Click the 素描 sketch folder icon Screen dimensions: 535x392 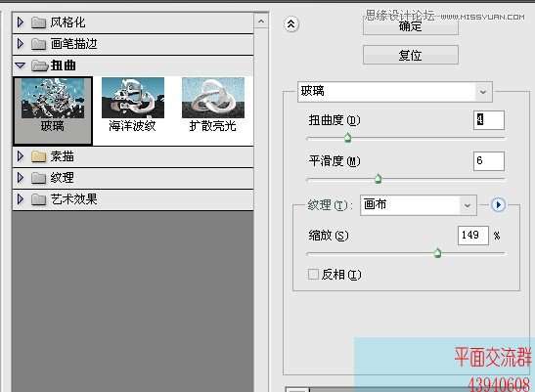38,156
